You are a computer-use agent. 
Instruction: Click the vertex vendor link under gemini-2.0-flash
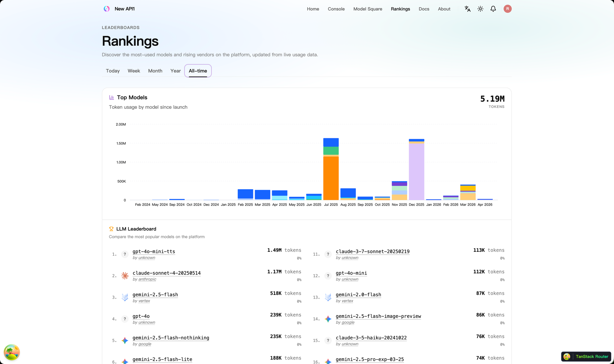[x=347, y=301]
